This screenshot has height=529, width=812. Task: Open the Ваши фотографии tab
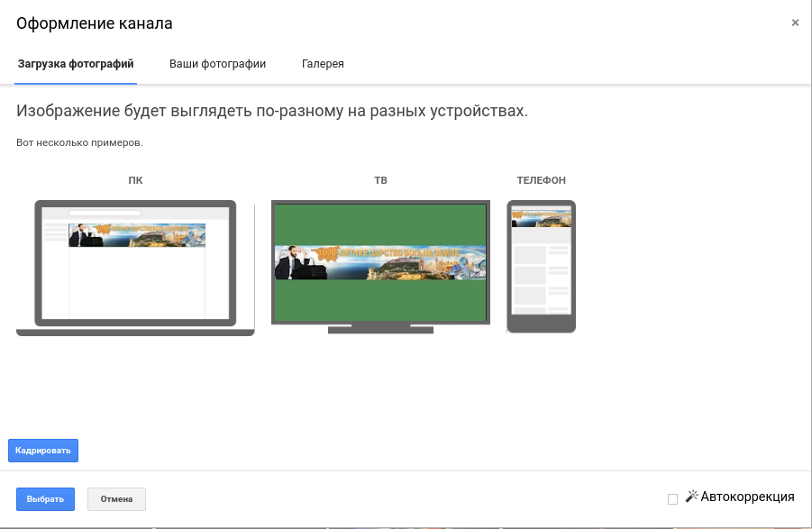point(217,64)
